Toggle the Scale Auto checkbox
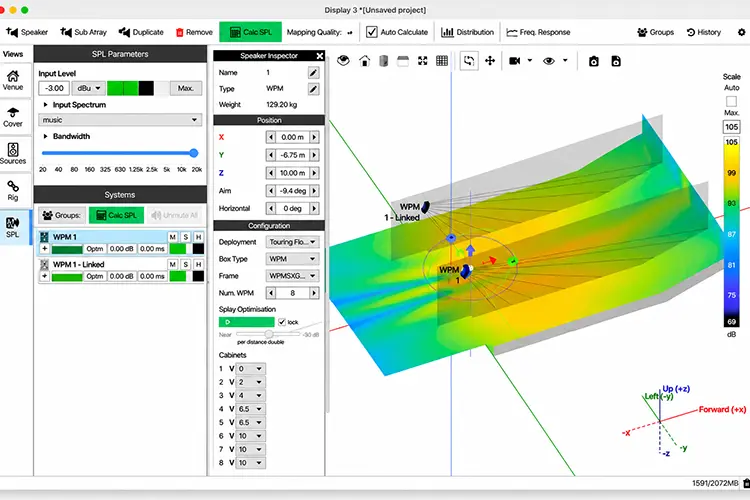The width and height of the screenshot is (750, 500). (x=731, y=101)
